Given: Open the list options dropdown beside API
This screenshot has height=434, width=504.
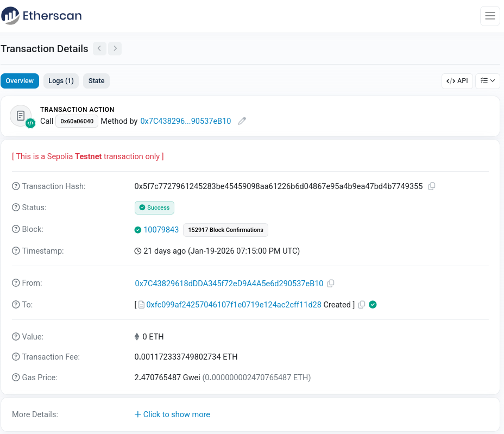Looking at the screenshot, I should click(488, 81).
